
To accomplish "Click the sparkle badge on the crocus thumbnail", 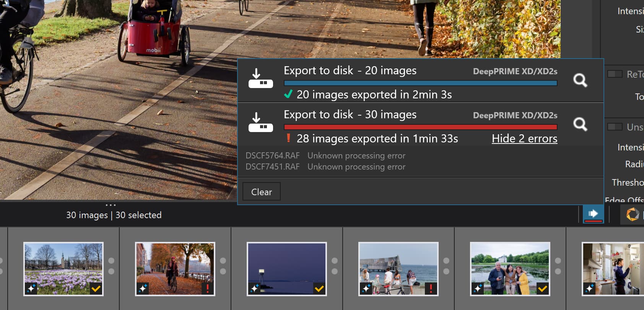I will click(31, 288).
